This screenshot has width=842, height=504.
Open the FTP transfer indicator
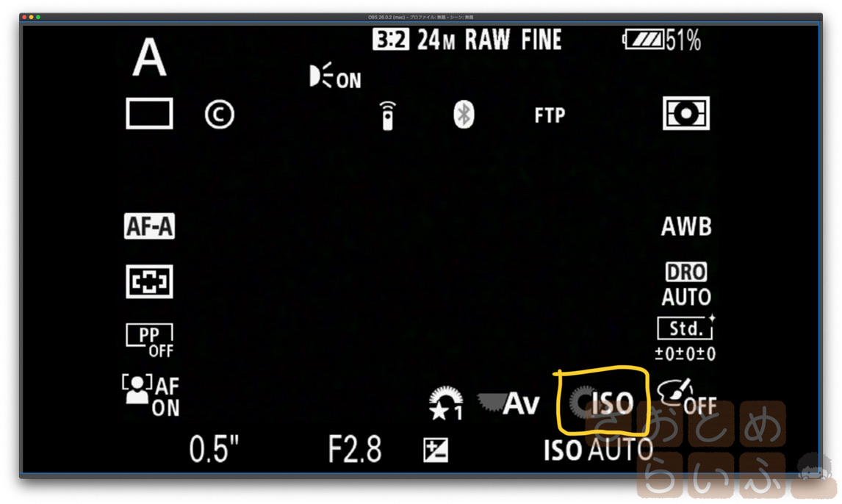(550, 115)
